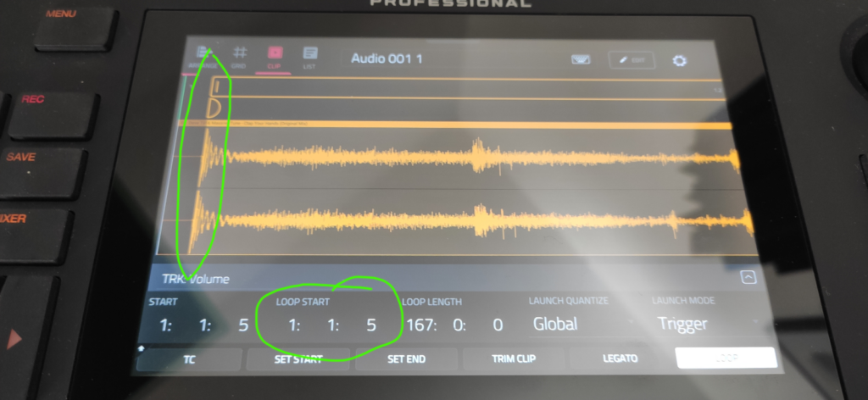
Task: Select the TRK: Volume header label
Action: [x=196, y=279]
